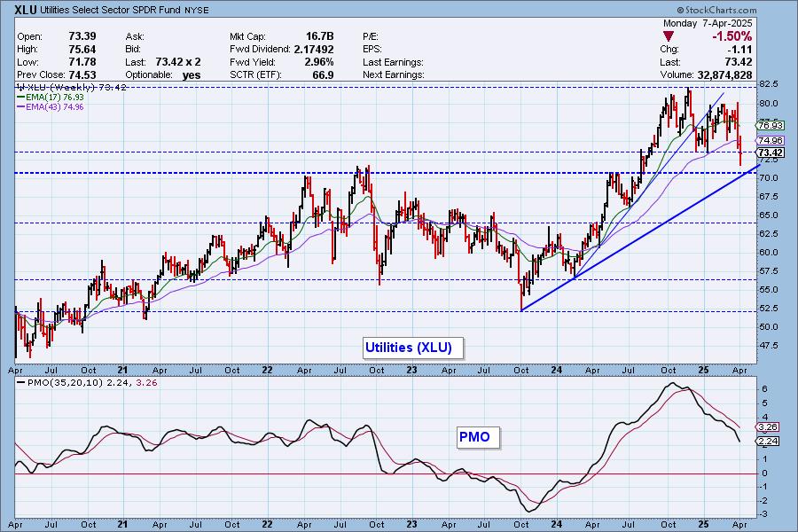
Task: Click the 'EPS:' label
Action: click(x=372, y=50)
